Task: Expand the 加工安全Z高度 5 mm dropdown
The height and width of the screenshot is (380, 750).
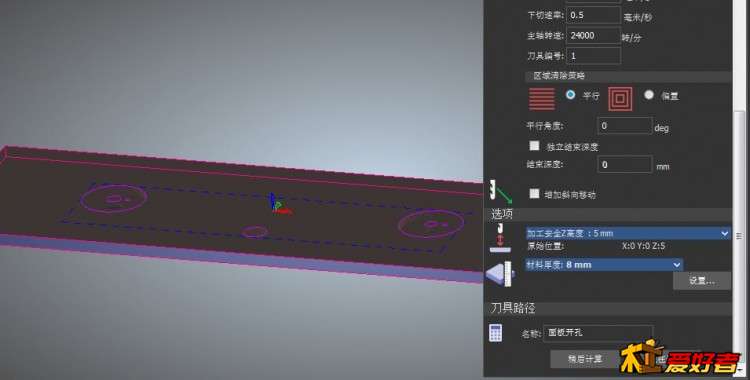Action: [x=628, y=233]
